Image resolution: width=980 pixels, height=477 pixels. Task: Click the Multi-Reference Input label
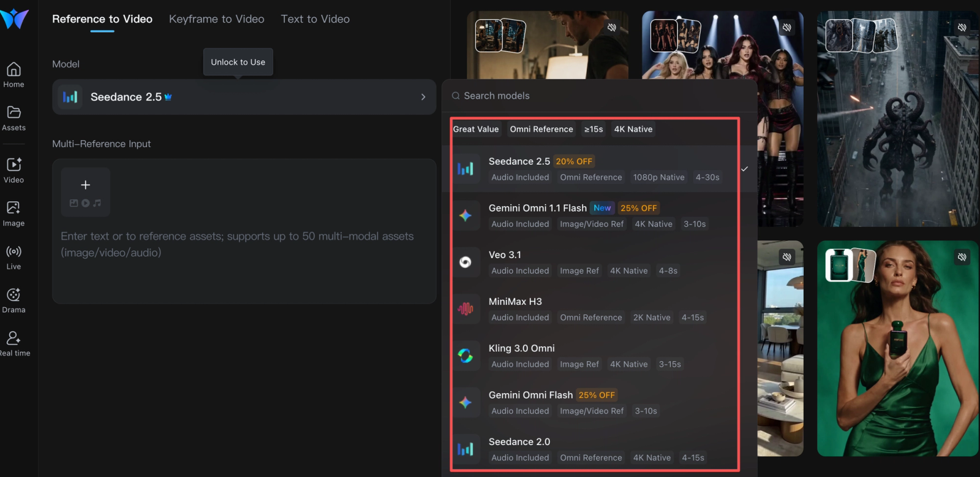coord(101,143)
